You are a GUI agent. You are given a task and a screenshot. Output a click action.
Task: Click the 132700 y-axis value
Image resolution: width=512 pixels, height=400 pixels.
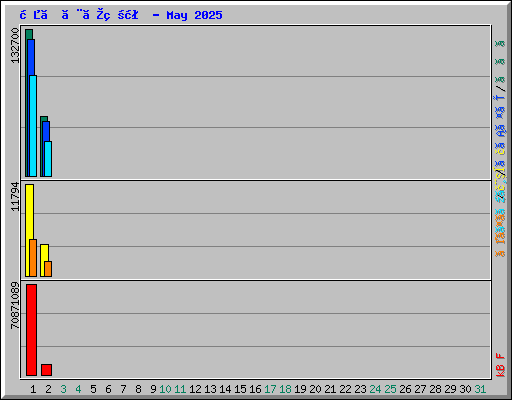click(x=15, y=45)
